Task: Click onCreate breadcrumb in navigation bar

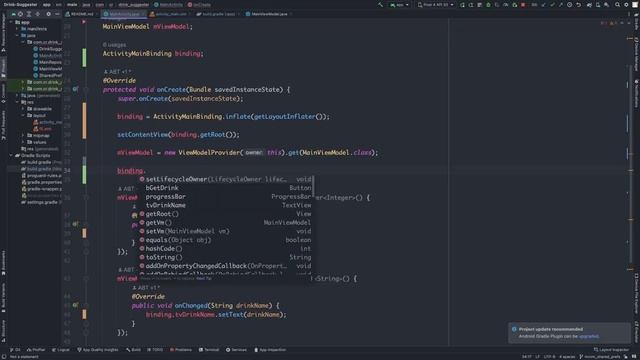Action: tap(200, 5)
